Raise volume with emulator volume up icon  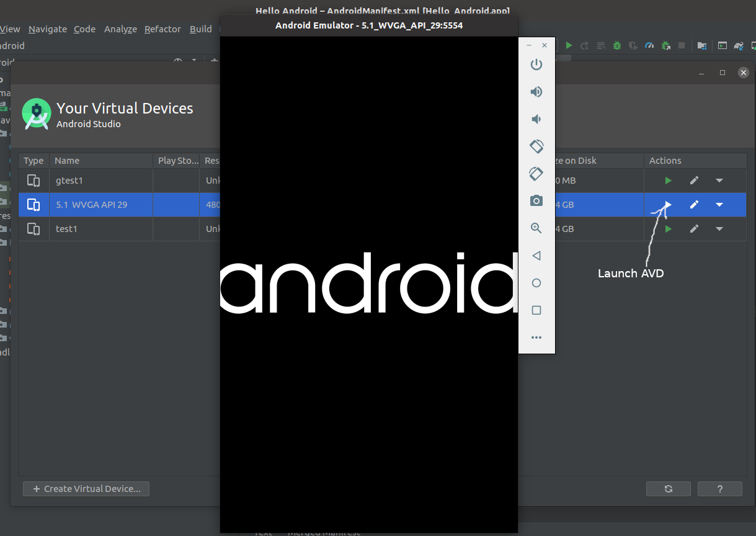[536, 92]
